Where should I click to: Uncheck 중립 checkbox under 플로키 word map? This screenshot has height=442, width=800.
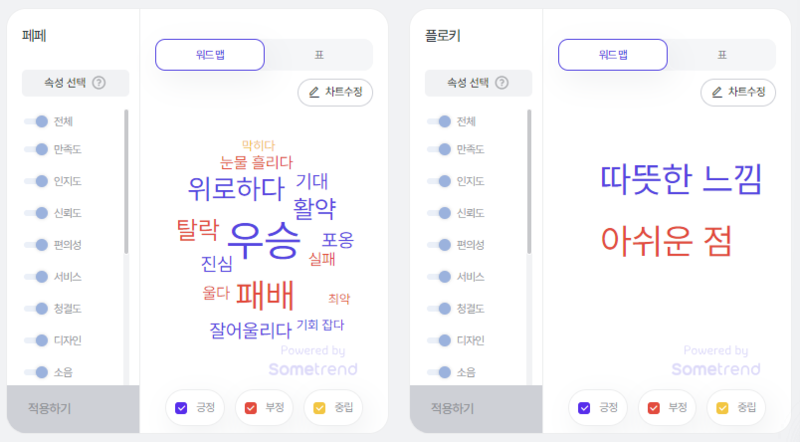[x=722, y=408]
